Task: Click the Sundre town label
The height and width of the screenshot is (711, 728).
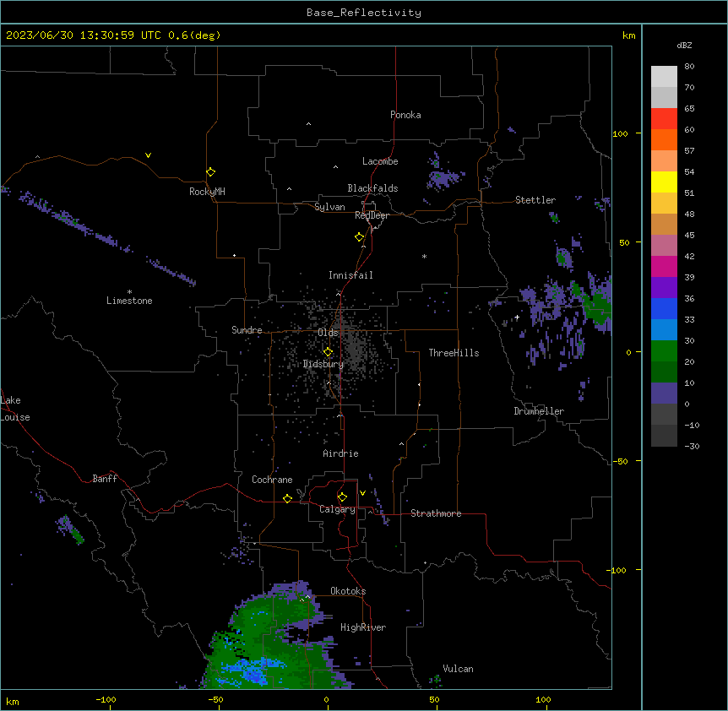Action: tap(247, 330)
